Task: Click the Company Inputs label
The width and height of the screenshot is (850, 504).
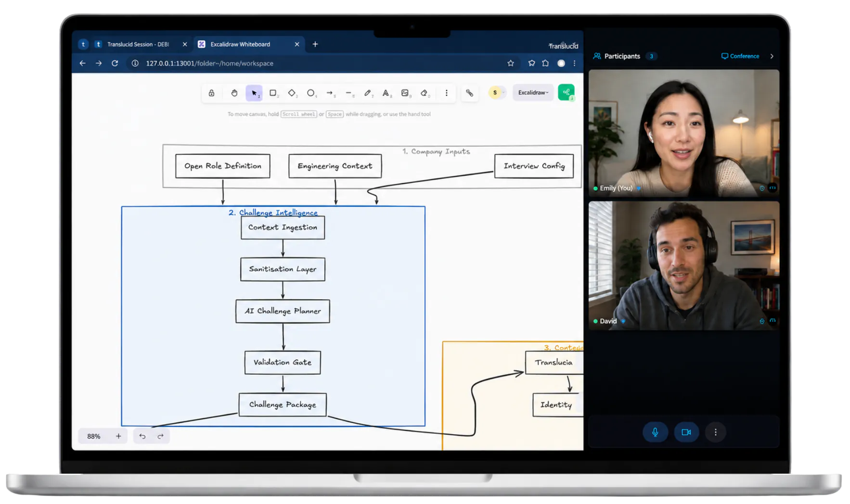Action: pyautogui.click(x=436, y=151)
